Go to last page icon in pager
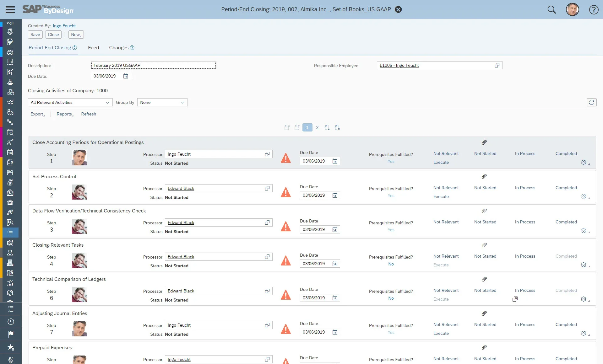 click(337, 127)
